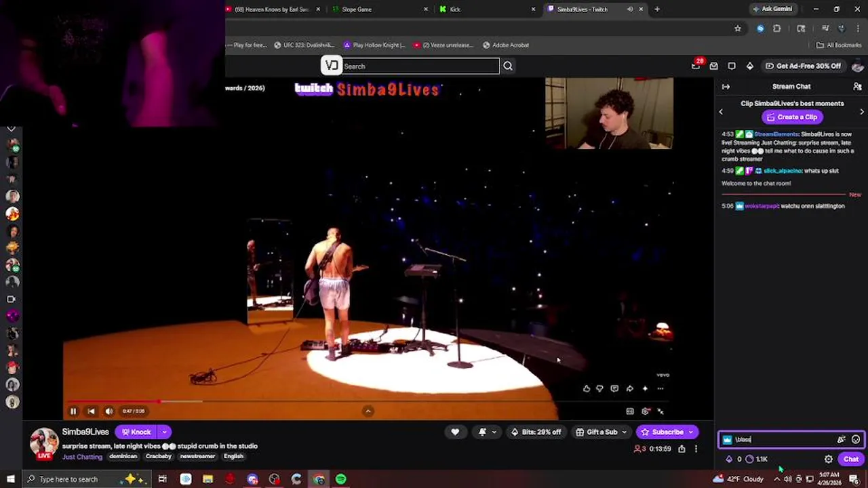Open the Get Bits diamond icon in header
The width and height of the screenshot is (868, 488).
[749, 66]
